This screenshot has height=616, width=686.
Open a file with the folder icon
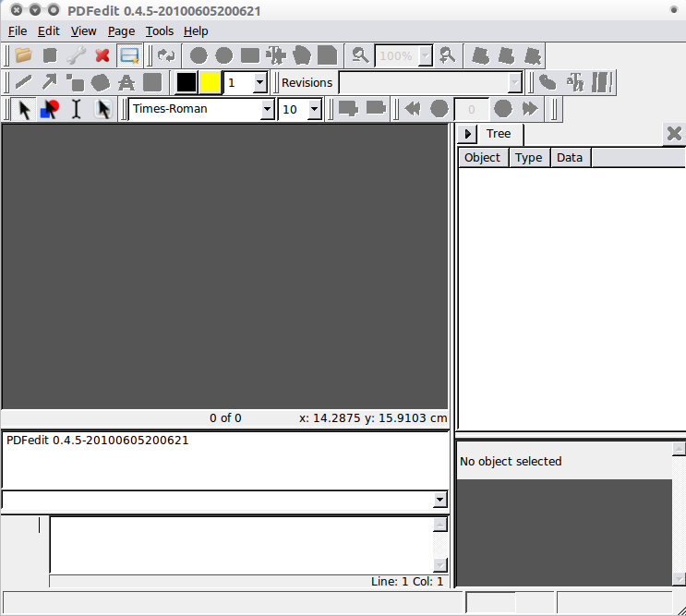[23, 55]
